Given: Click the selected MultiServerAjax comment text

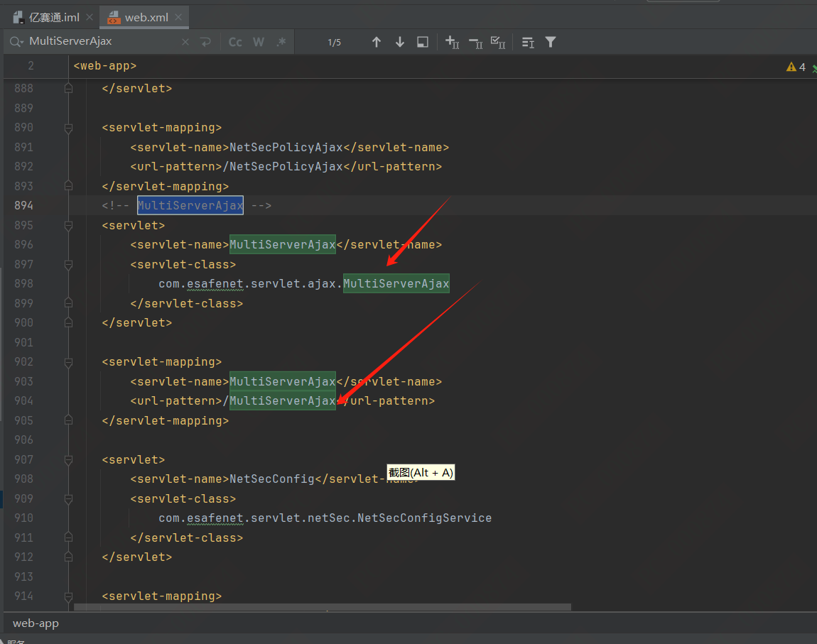Looking at the screenshot, I should [x=190, y=206].
